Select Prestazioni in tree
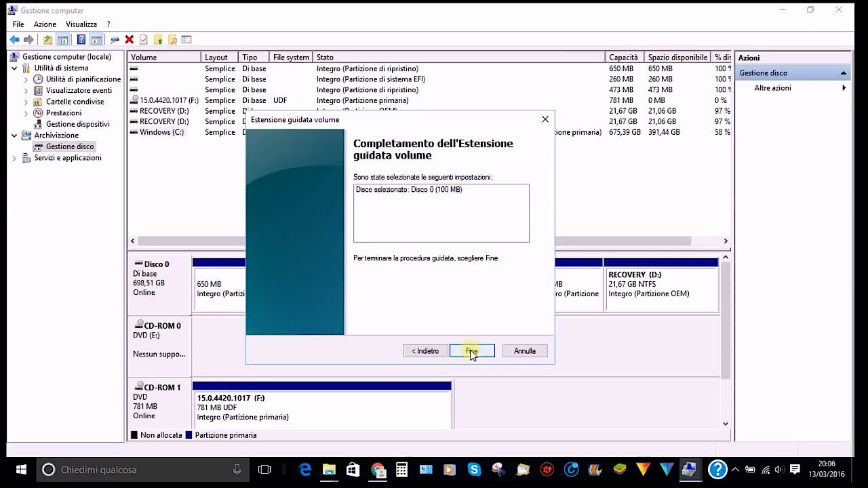Screen dimensions: 868x488 [64, 113]
